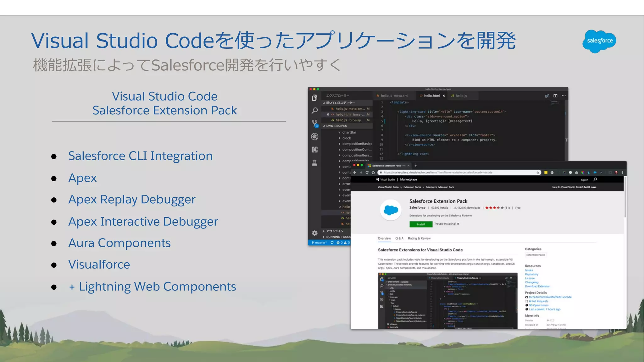This screenshot has height=362, width=644.
Task: Click the yellow note extension icon in browser
Action: point(546,173)
